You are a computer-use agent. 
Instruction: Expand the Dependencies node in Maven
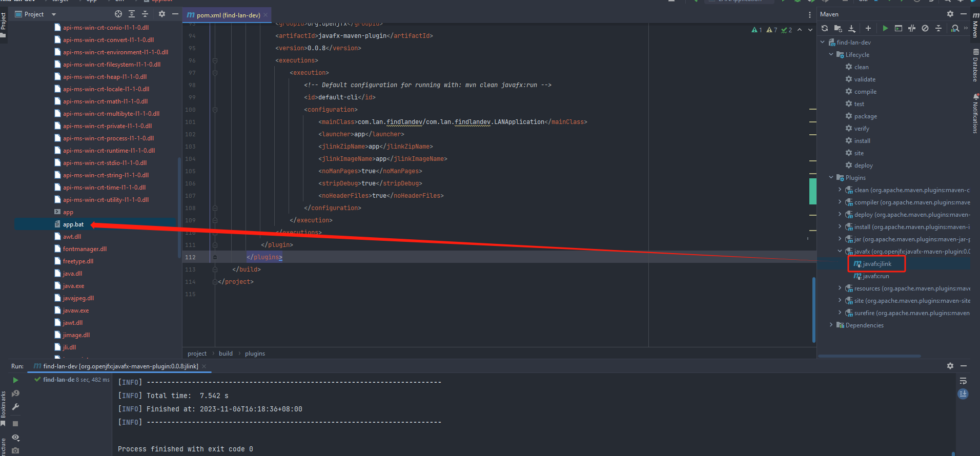click(x=831, y=325)
